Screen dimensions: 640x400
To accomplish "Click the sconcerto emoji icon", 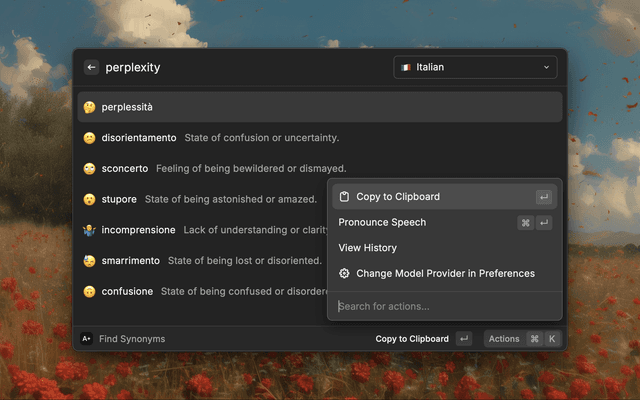I will pyautogui.click(x=89, y=169).
